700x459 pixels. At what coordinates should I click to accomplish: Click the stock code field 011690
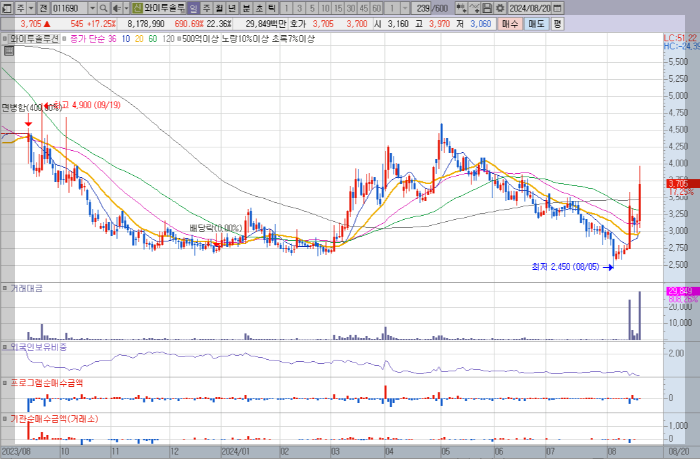69,8
